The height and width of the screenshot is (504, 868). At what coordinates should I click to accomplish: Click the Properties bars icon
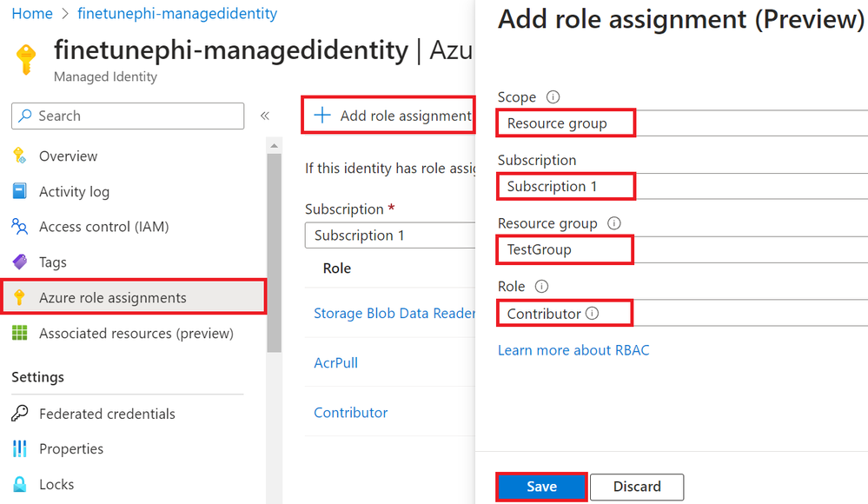[19, 449]
